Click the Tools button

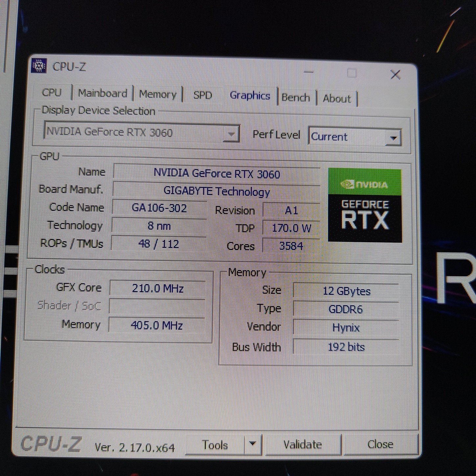coord(215,445)
